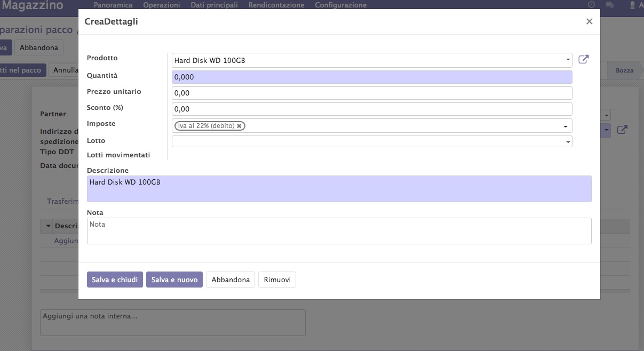Viewport: 644px width, 351px height.
Task: Open the clock activities icon in top bar
Action: coord(591,5)
